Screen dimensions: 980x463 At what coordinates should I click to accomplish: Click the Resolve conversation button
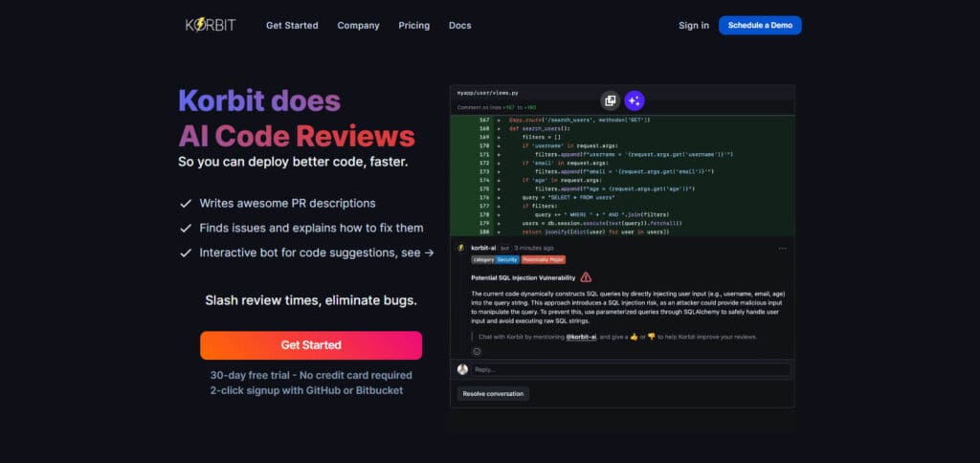[x=493, y=393]
